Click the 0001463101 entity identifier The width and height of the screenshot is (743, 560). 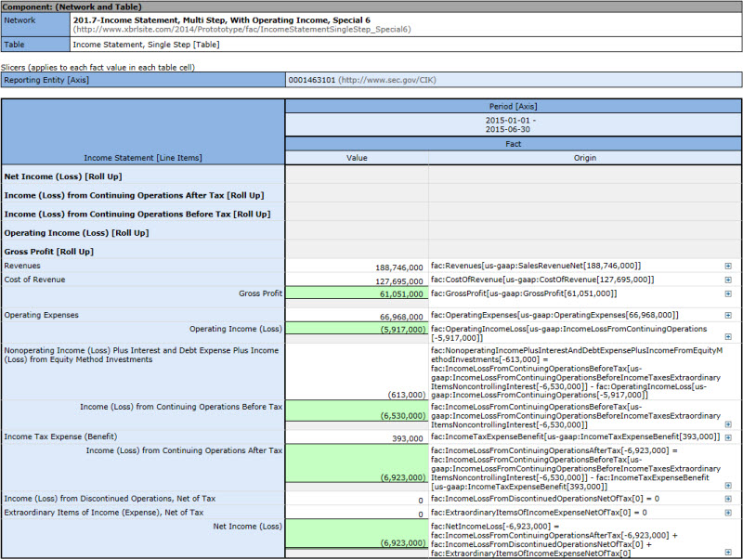pyautogui.click(x=312, y=80)
